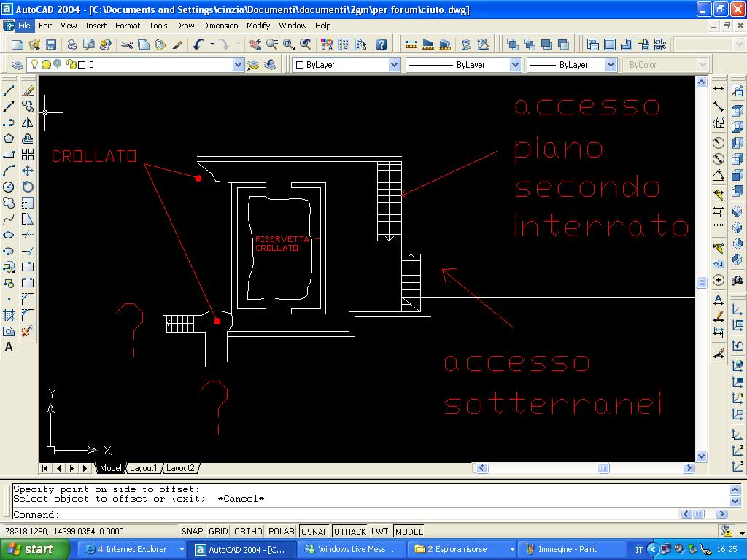This screenshot has width=747, height=560.
Task: Choose the Rotate modify tool
Action: (28, 187)
